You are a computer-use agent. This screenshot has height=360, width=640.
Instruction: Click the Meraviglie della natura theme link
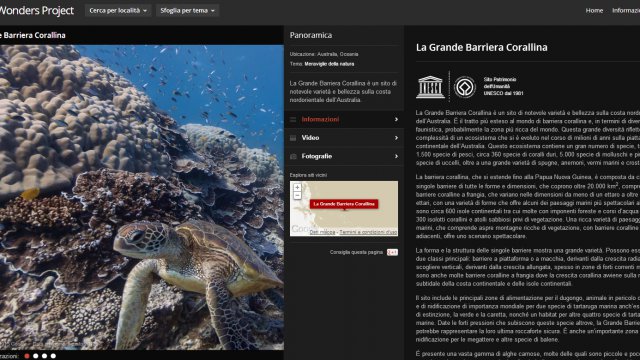coord(329,64)
